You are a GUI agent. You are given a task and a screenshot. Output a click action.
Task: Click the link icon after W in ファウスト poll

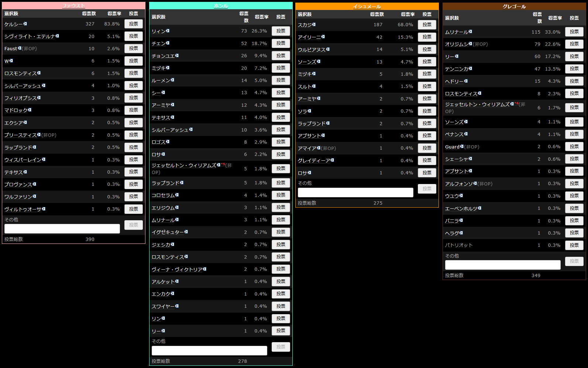[11, 61]
